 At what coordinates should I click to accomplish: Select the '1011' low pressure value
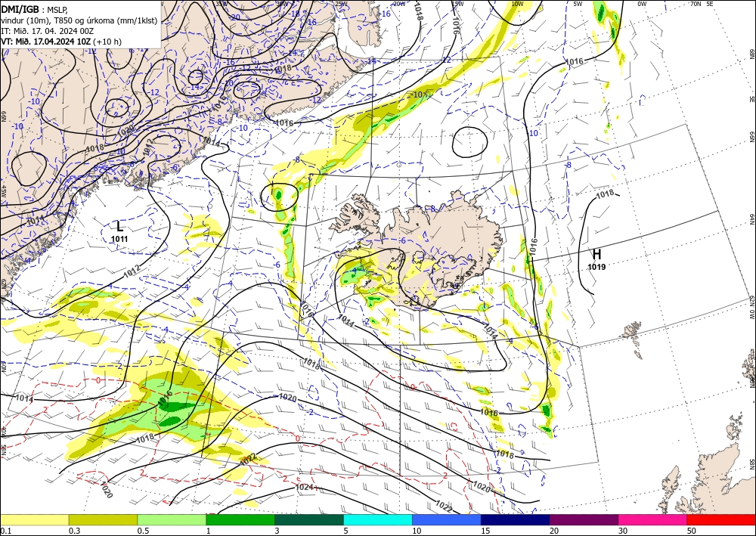point(119,239)
